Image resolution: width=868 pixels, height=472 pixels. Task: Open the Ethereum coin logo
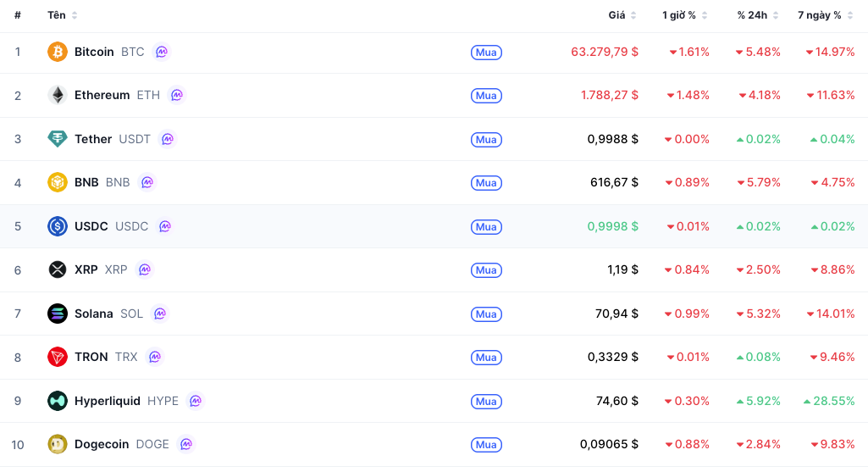pyautogui.click(x=57, y=95)
